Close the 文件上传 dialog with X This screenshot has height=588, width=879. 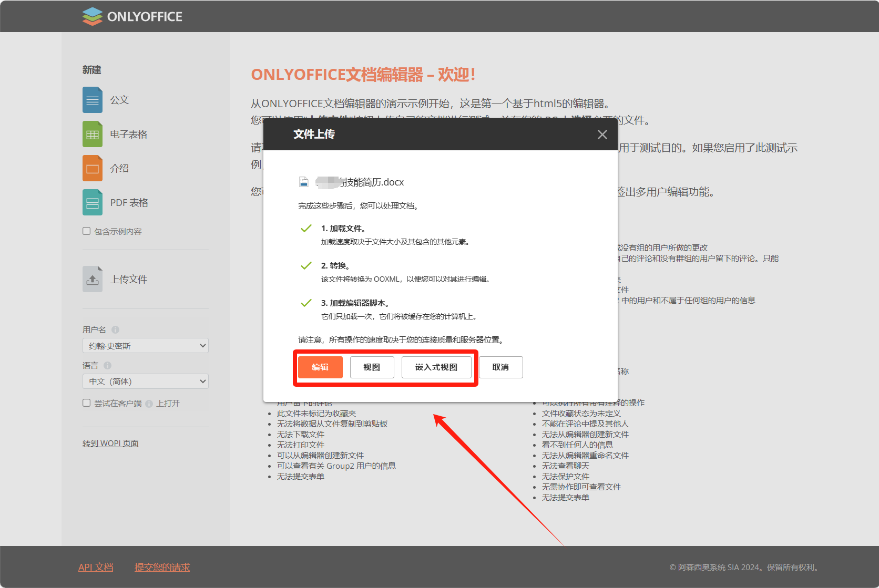(602, 135)
